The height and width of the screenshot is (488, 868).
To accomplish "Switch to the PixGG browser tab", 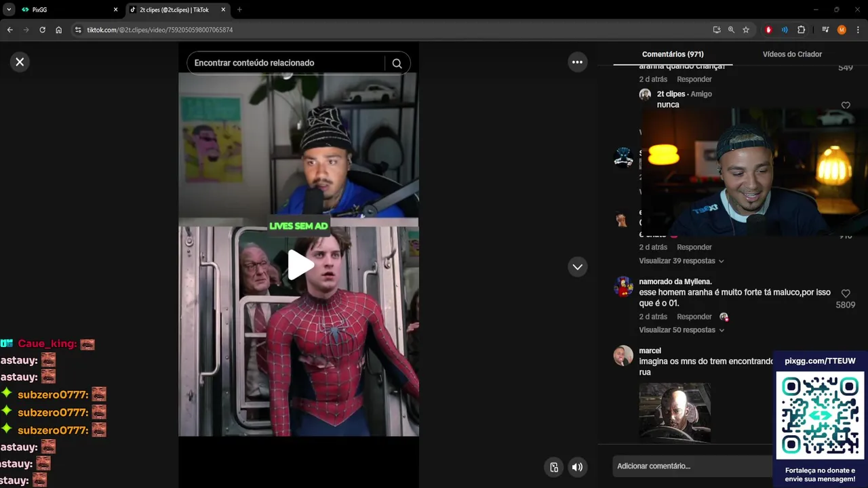I will (x=68, y=9).
